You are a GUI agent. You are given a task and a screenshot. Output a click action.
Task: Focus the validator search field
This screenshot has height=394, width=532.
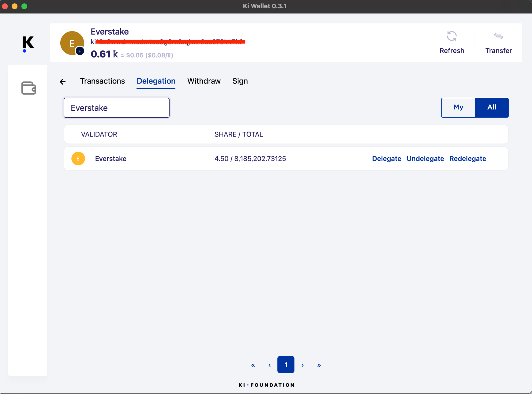tap(117, 108)
